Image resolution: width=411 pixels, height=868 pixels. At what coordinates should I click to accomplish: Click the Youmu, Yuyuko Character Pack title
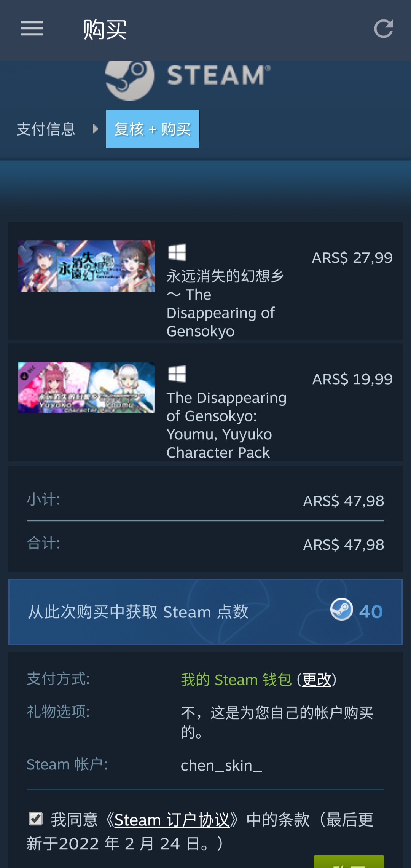pyautogui.click(x=226, y=425)
